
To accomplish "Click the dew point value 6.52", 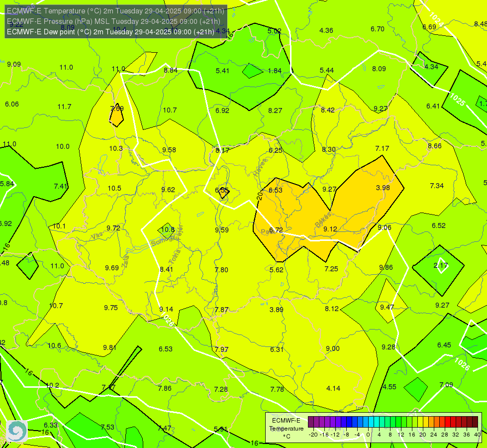I will coord(439,225).
